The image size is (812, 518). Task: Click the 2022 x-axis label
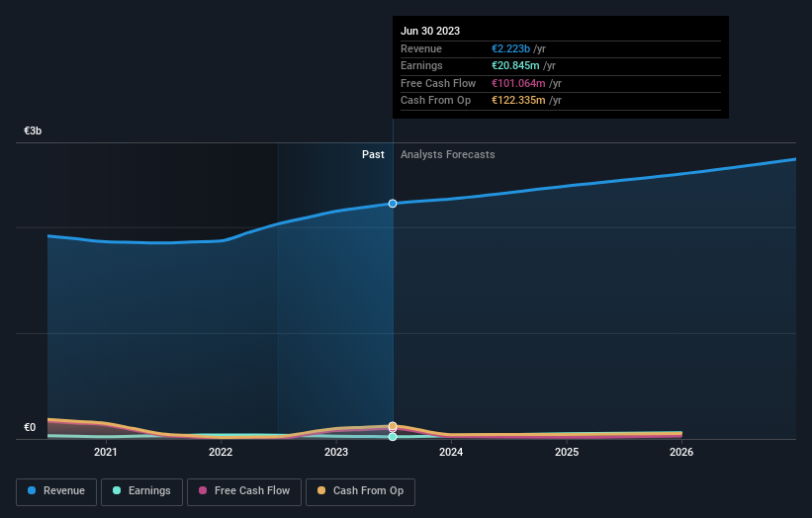pyautogui.click(x=221, y=453)
